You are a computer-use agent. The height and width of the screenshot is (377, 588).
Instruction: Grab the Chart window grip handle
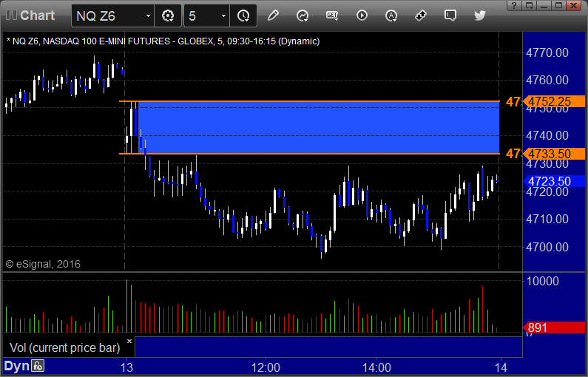pos(11,16)
